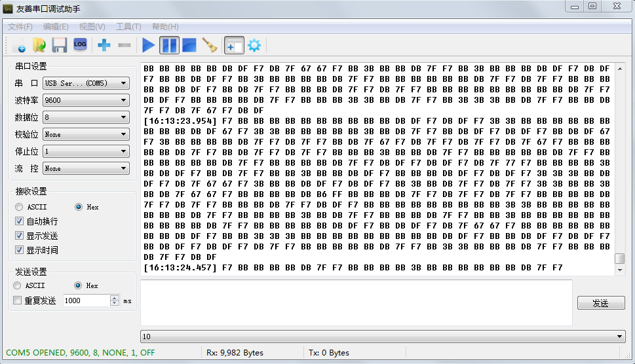Open the 流控 None dropdown
The height and width of the screenshot is (364, 635).
[x=86, y=168]
